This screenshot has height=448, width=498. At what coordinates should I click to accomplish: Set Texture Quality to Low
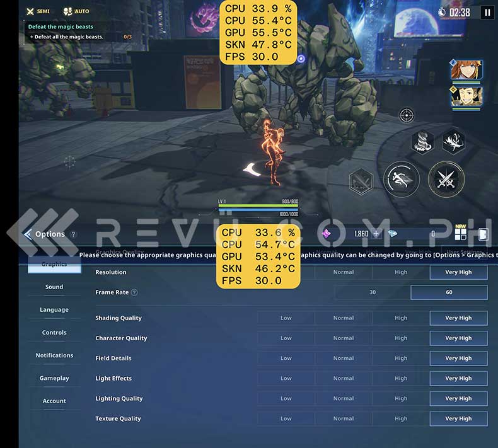(x=286, y=418)
